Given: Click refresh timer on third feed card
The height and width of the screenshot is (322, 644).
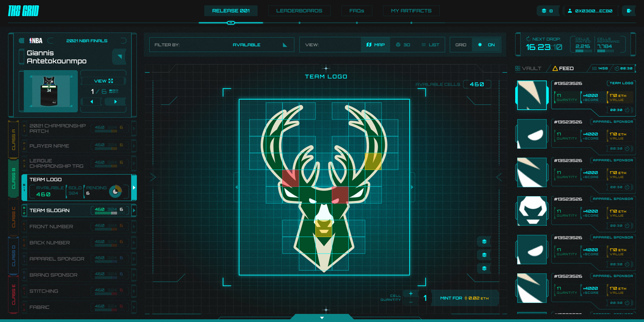Looking at the screenshot, I should click(x=627, y=187).
